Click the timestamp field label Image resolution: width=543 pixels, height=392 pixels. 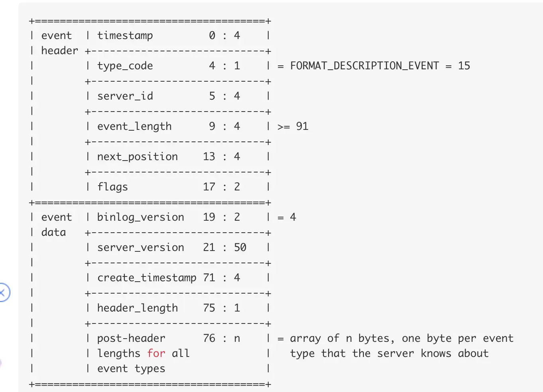(125, 36)
